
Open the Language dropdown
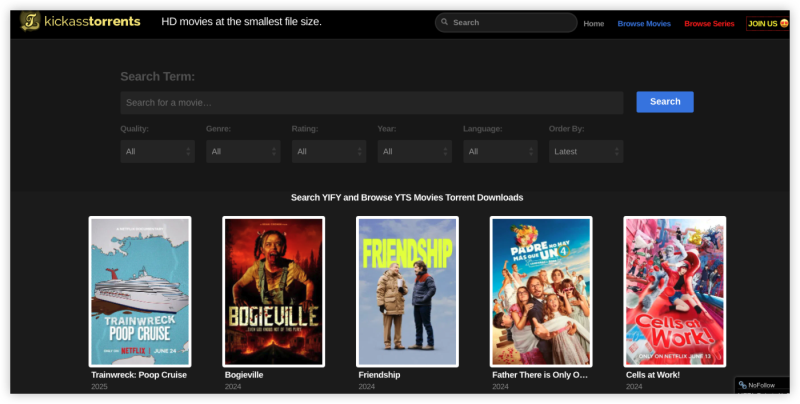tap(501, 152)
